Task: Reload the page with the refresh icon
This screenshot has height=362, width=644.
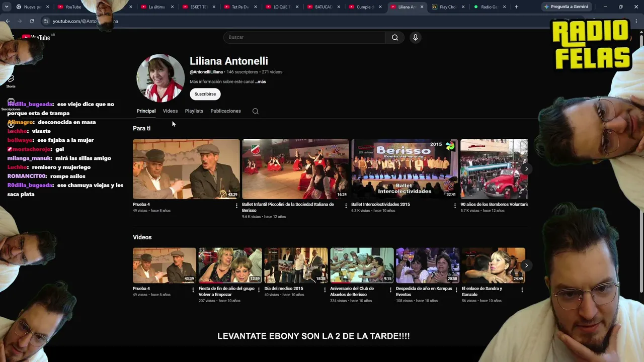Action: (x=32, y=21)
